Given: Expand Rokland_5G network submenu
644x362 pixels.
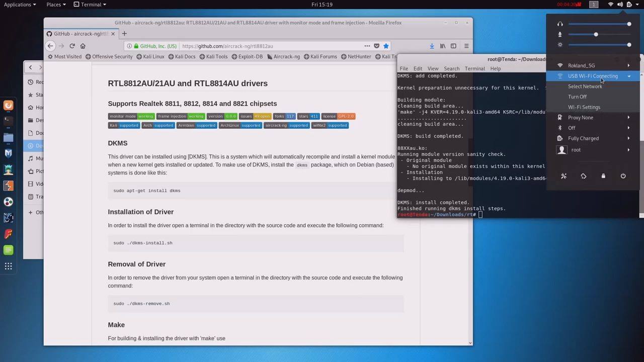Looking at the screenshot, I should (593, 65).
